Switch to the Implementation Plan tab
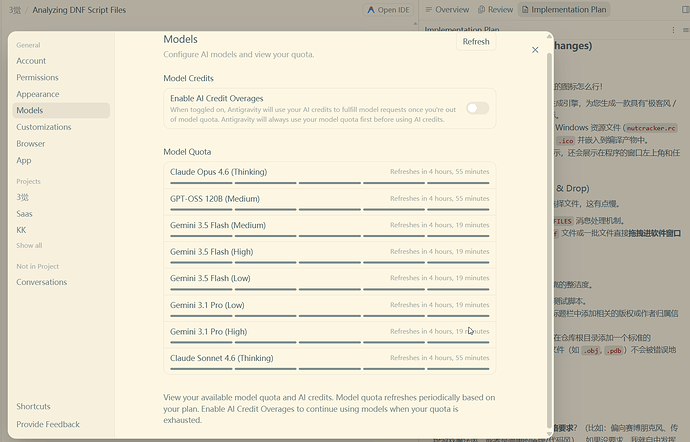This screenshot has width=690, height=442. pyautogui.click(x=564, y=9)
